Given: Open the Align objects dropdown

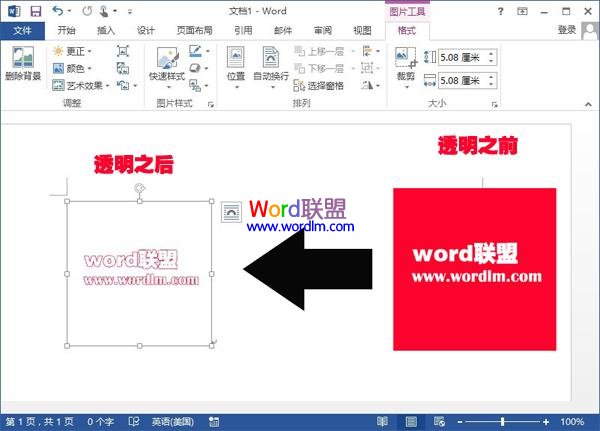Looking at the screenshot, I should (371, 51).
